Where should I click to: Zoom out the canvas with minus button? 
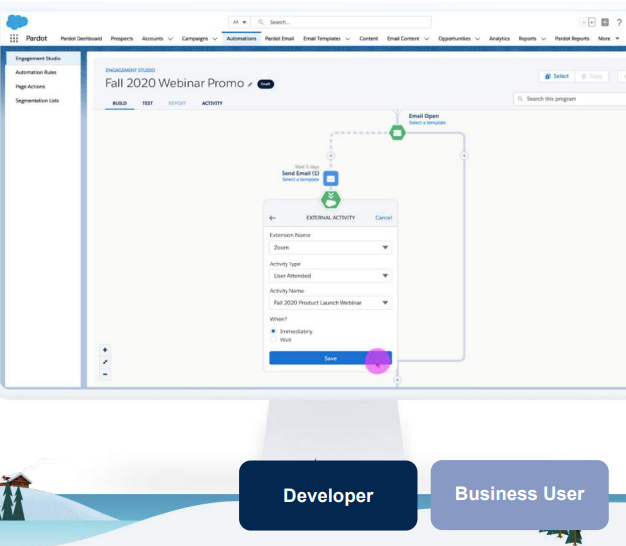pyautogui.click(x=105, y=374)
